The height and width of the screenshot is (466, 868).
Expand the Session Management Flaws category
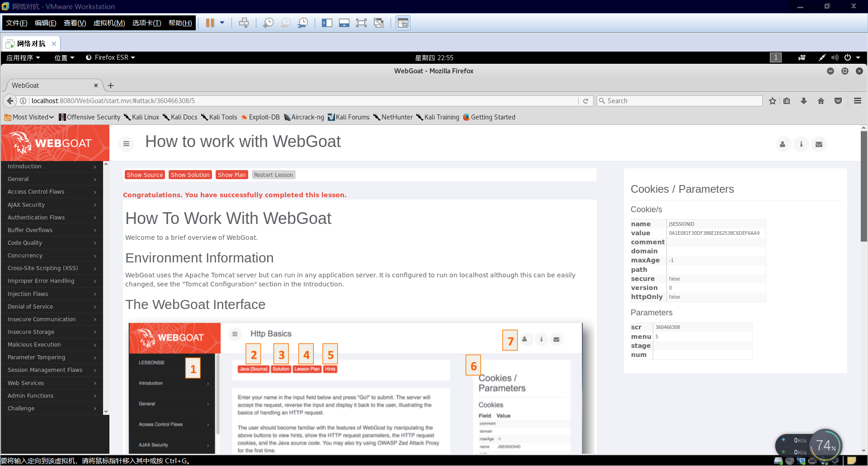(x=52, y=370)
